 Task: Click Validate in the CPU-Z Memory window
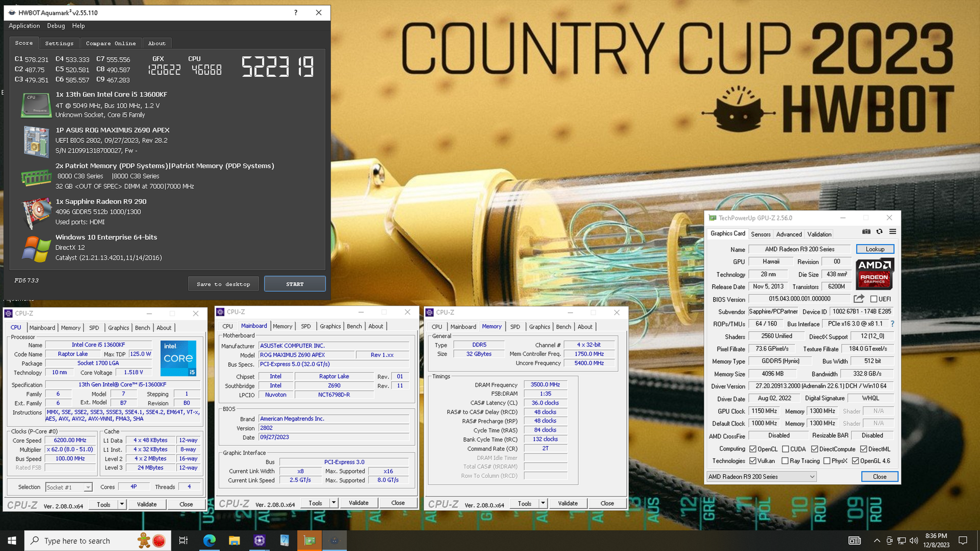tap(568, 503)
